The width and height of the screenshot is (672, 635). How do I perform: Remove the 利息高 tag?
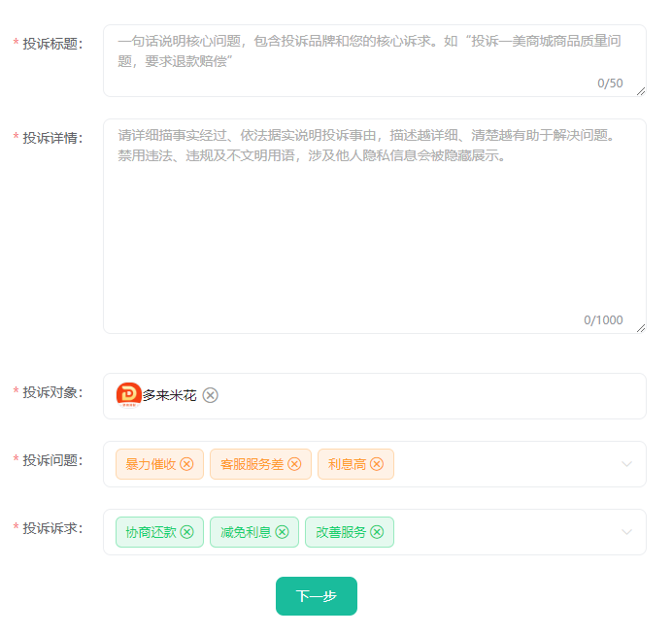(x=377, y=464)
